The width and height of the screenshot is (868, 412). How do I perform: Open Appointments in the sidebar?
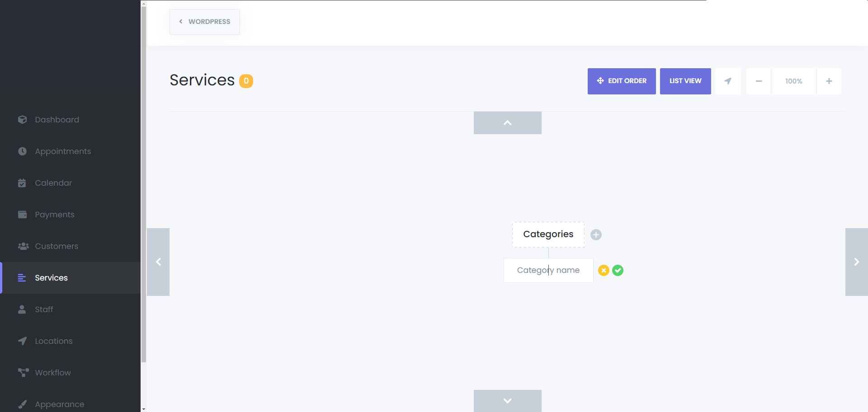[x=63, y=151]
